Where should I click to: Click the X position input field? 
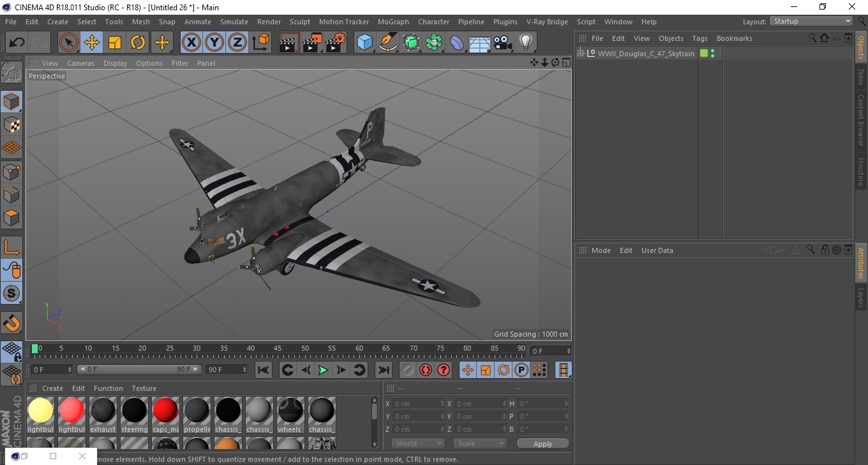click(x=418, y=404)
